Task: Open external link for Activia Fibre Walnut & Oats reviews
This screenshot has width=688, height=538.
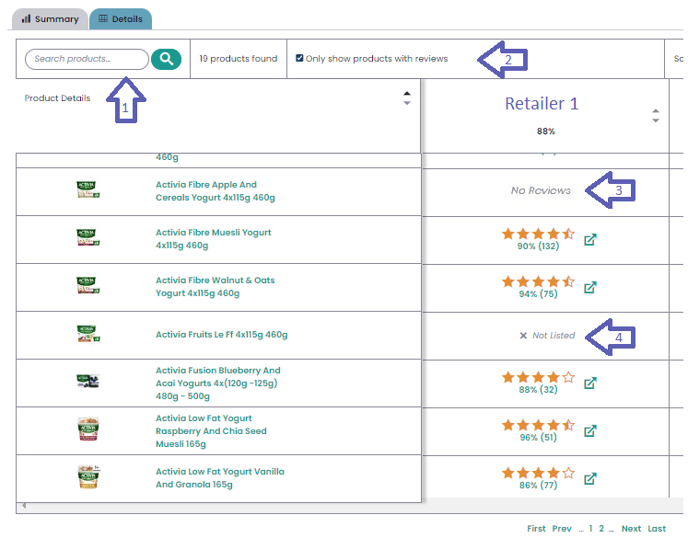Action: 590,287
